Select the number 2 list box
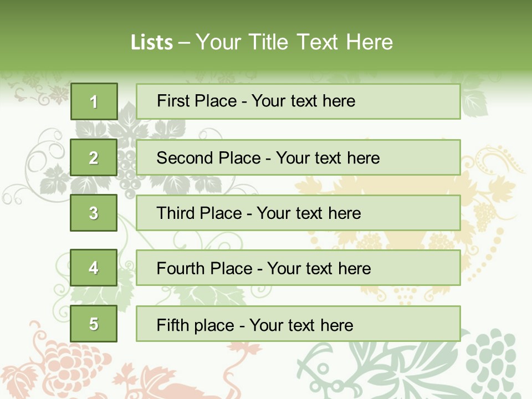This screenshot has height=399, width=532. tap(94, 157)
